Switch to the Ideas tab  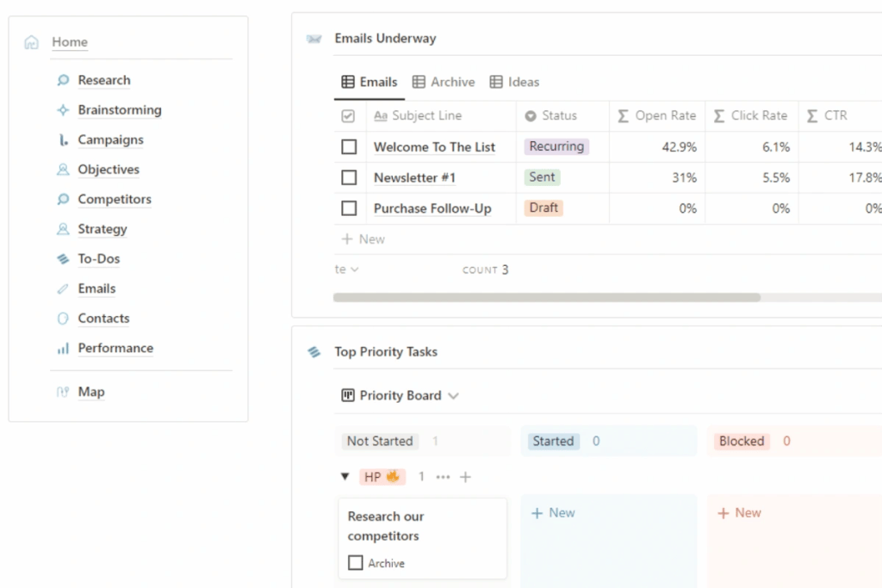pos(514,82)
